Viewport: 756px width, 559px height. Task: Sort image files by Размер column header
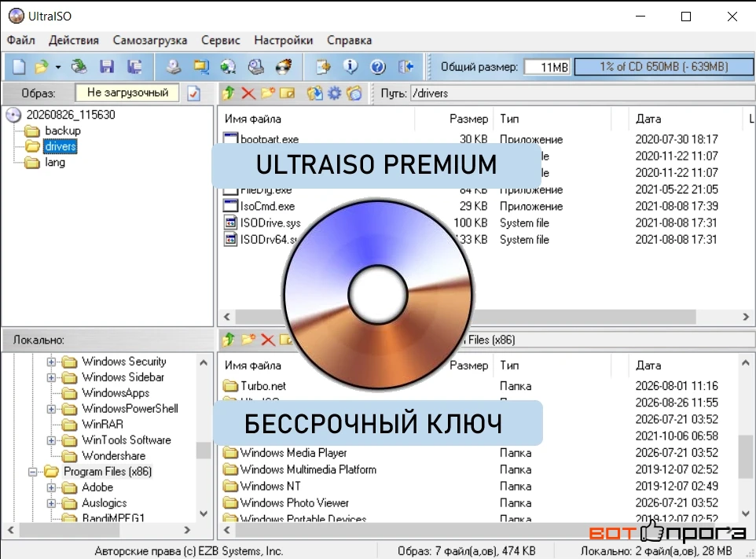click(x=455, y=119)
